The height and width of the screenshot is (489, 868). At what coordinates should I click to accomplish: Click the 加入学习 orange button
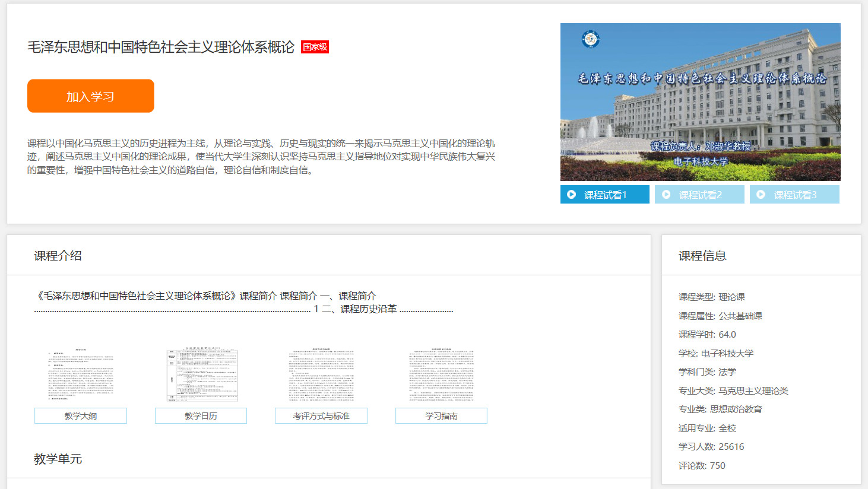tap(90, 96)
